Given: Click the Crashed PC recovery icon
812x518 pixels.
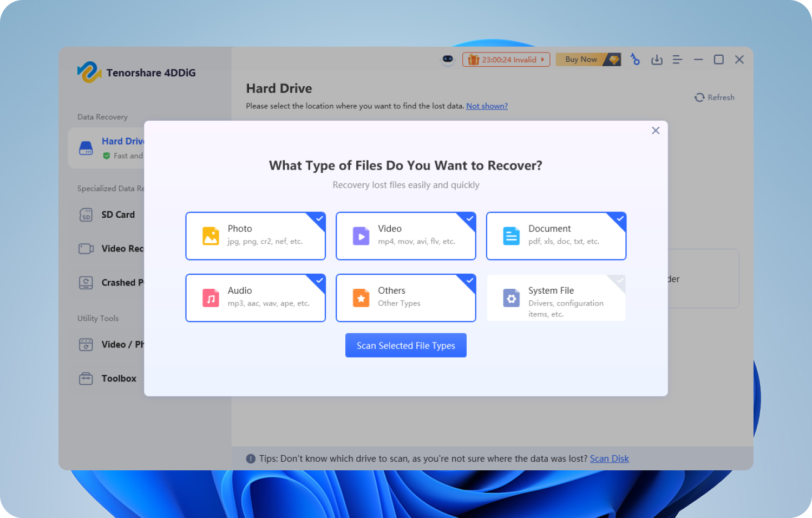Looking at the screenshot, I should coord(86,282).
